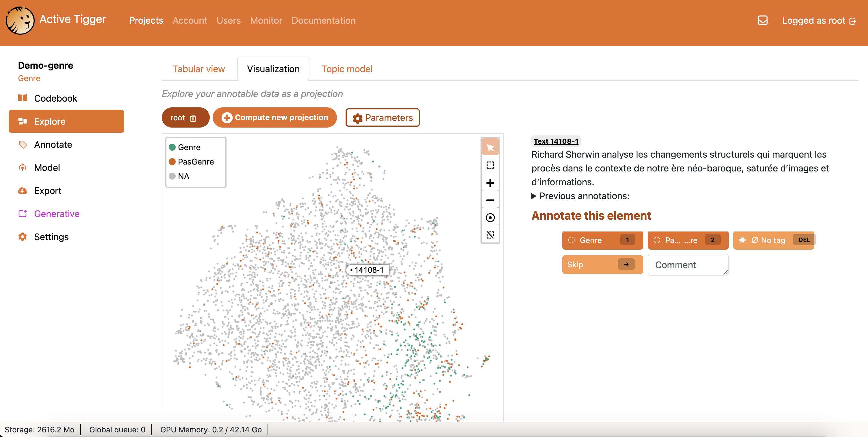
Task: Click the Codebook book icon
Action: pyautogui.click(x=23, y=98)
